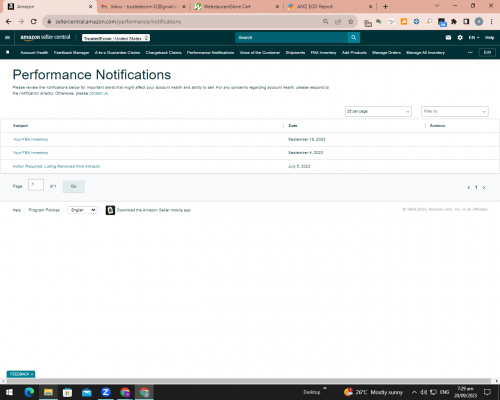Open the Chrome profile avatar

pyautogui.click(x=479, y=22)
